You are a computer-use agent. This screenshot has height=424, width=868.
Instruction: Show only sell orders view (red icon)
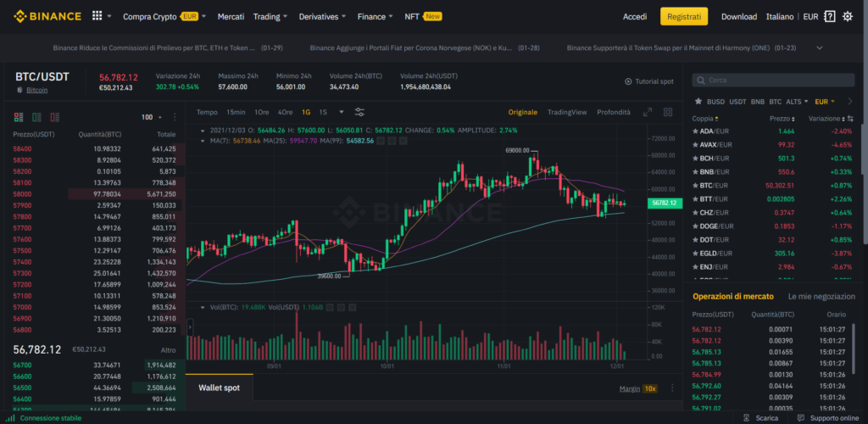click(x=55, y=117)
